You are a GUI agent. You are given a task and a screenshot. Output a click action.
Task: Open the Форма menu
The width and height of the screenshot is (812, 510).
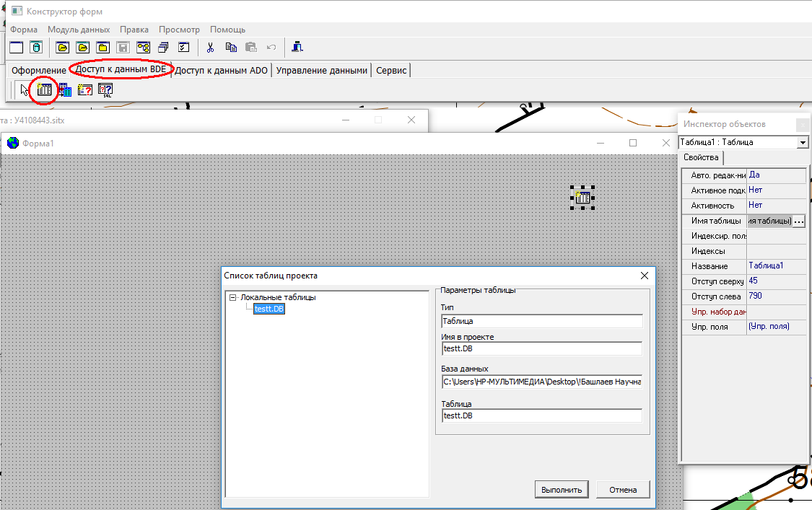(24, 30)
